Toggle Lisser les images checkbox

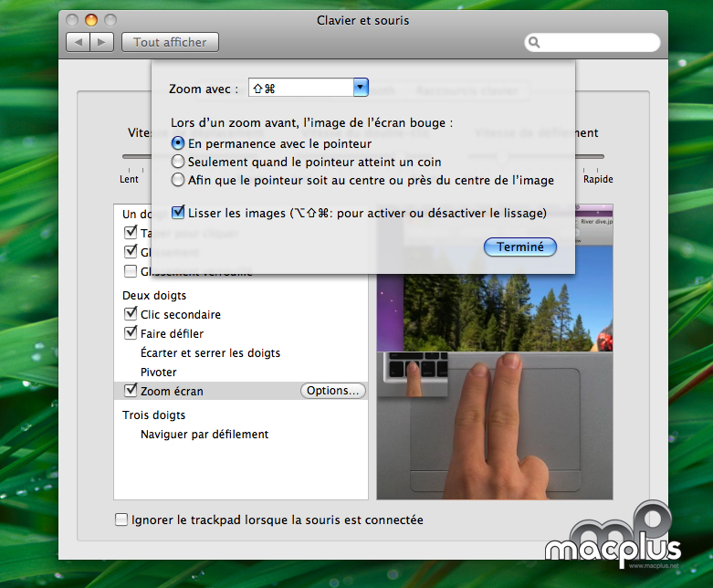(178, 213)
